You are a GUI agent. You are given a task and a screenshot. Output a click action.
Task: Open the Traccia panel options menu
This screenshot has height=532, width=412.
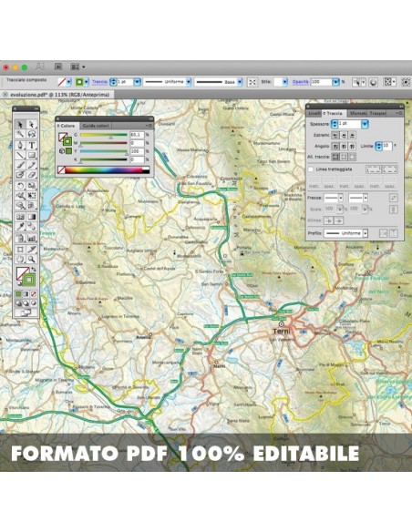[399, 113]
